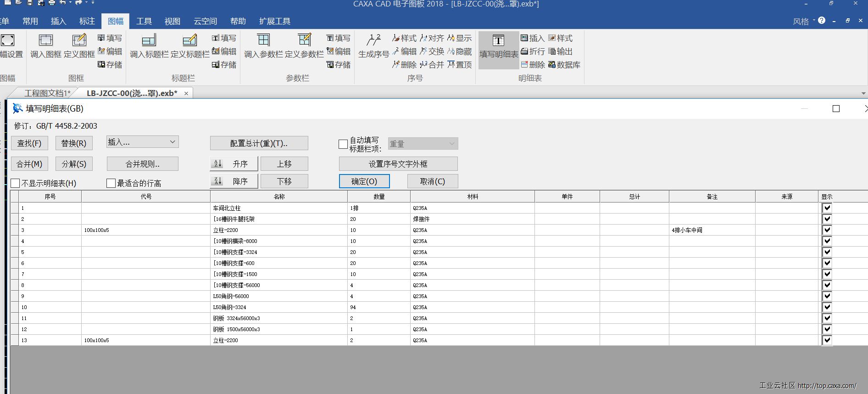Click the 调入标题栏 icon
Screen dimensions: 868x394
[x=149, y=41]
